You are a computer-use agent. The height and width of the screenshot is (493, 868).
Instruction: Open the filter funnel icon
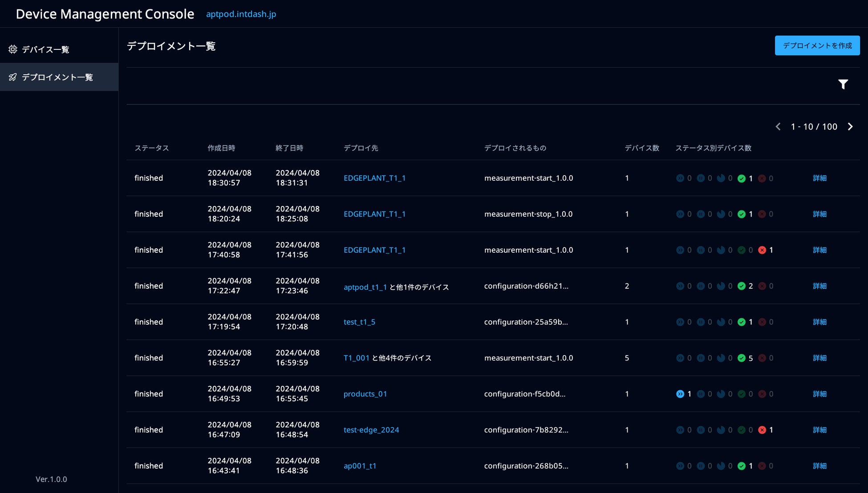coord(843,84)
